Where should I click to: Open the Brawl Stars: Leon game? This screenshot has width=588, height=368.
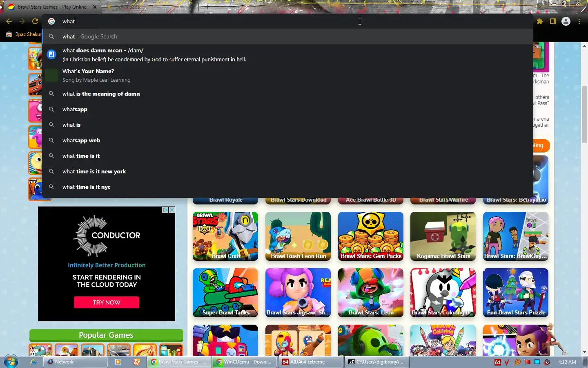coord(371,293)
